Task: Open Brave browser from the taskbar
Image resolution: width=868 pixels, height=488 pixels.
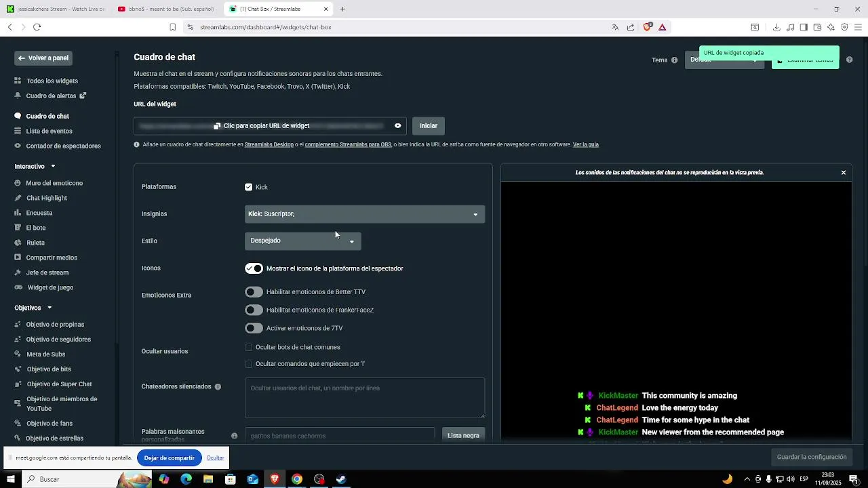Action: pos(275,479)
